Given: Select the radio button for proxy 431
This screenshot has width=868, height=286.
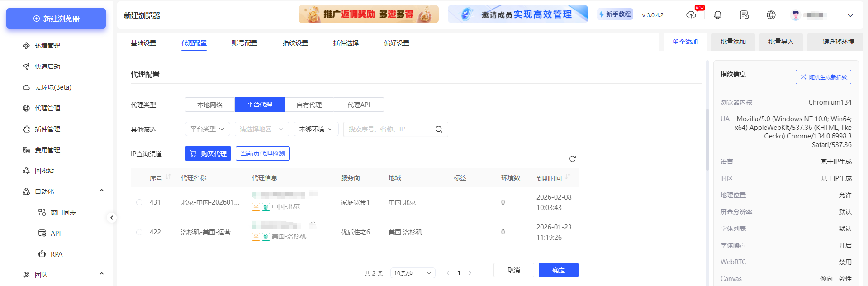Looking at the screenshot, I should coord(139,202).
